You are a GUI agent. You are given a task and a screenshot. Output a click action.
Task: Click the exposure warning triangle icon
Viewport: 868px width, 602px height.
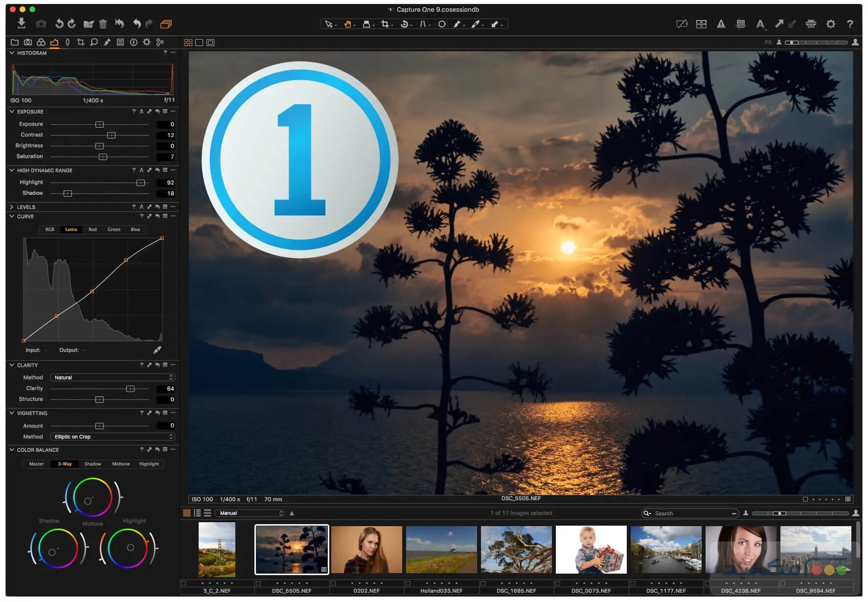[x=722, y=23]
